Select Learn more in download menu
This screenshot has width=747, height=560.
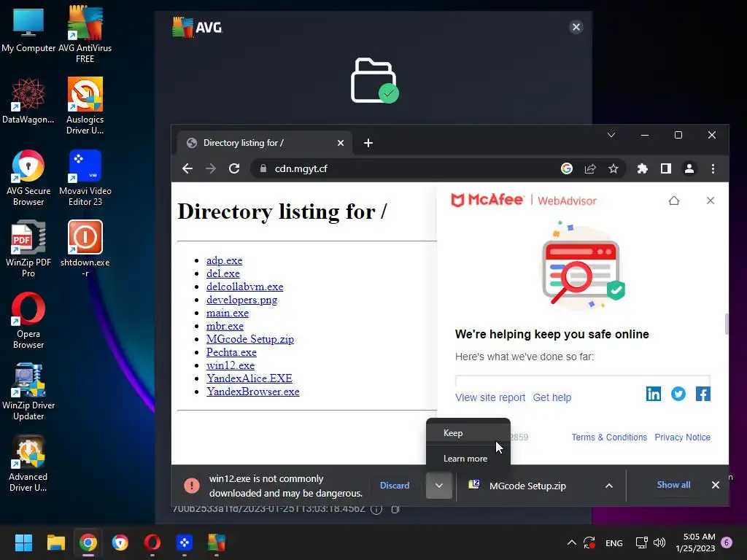468,459
